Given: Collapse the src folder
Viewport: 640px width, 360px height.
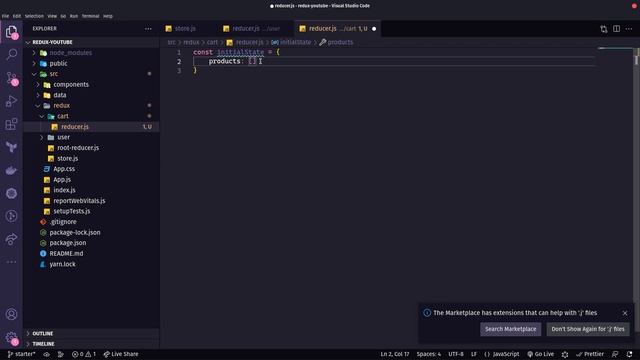Looking at the screenshot, I should pos(54,74).
